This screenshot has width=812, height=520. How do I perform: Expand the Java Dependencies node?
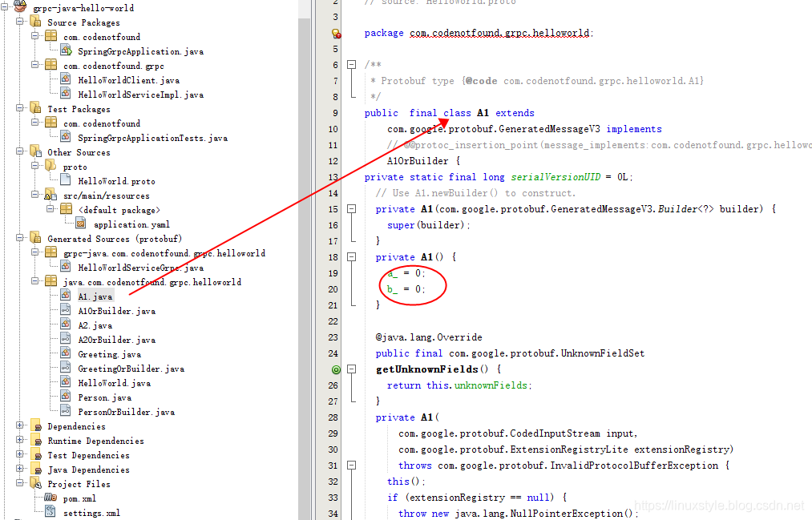[x=20, y=469]
